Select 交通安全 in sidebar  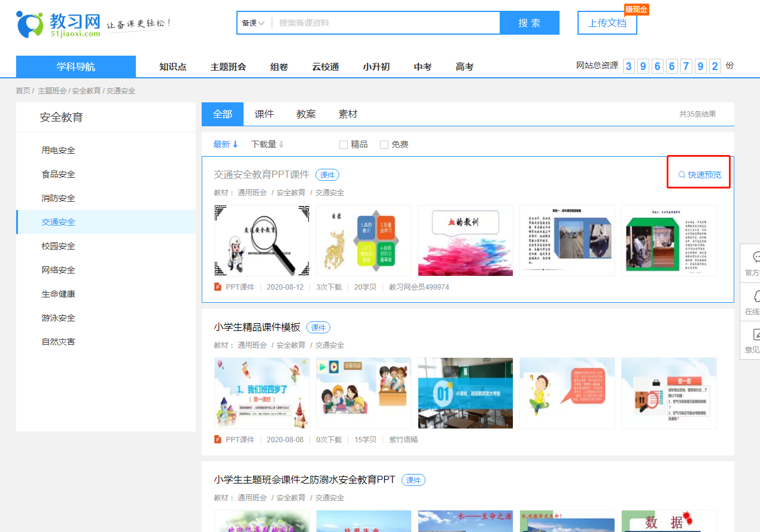[x=106, y=222]
